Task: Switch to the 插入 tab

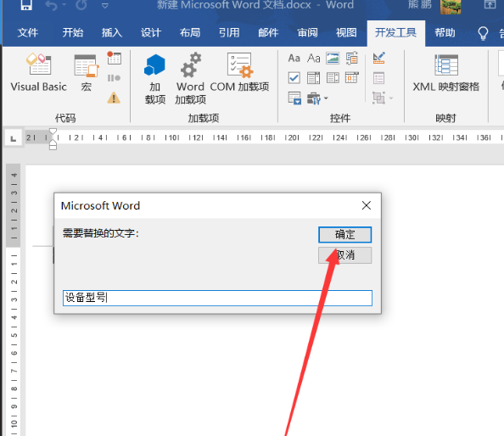Action: [112, 33]
